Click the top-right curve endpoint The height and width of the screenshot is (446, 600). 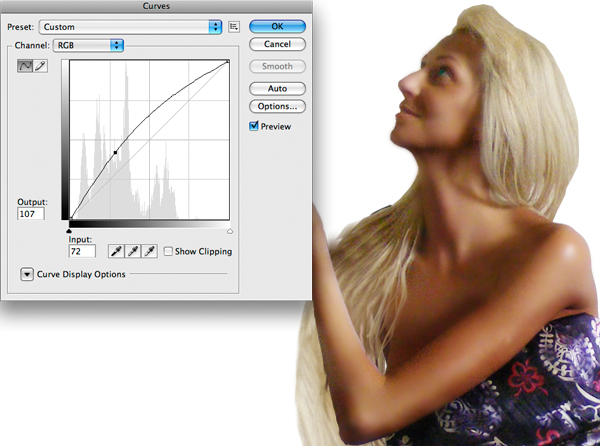228,61
